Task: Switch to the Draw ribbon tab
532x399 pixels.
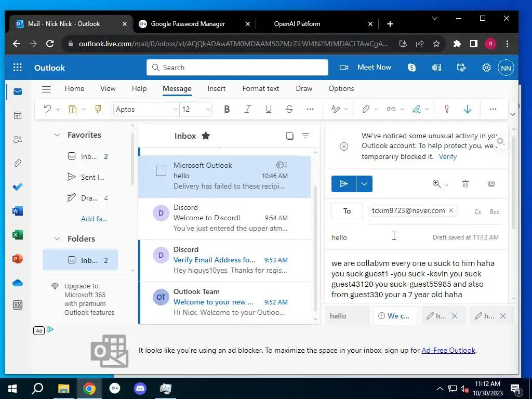Action: 304,88
